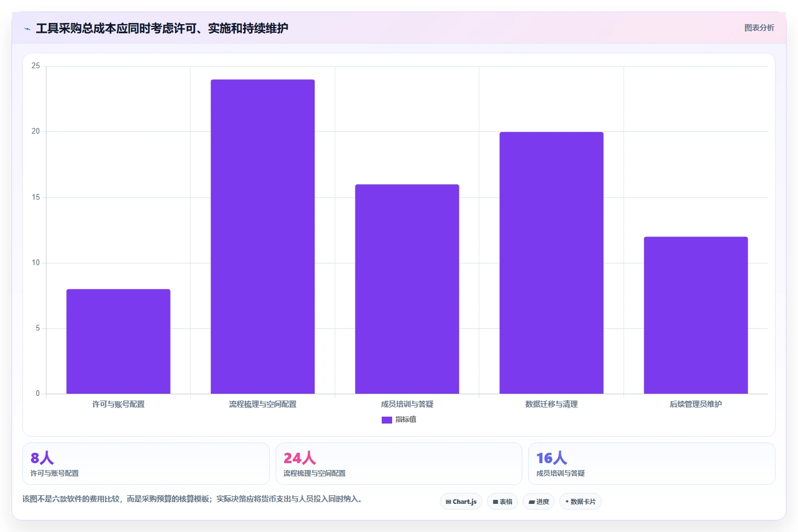
Task: Click x-axis label 许可与账号配置
Action: 118,404
